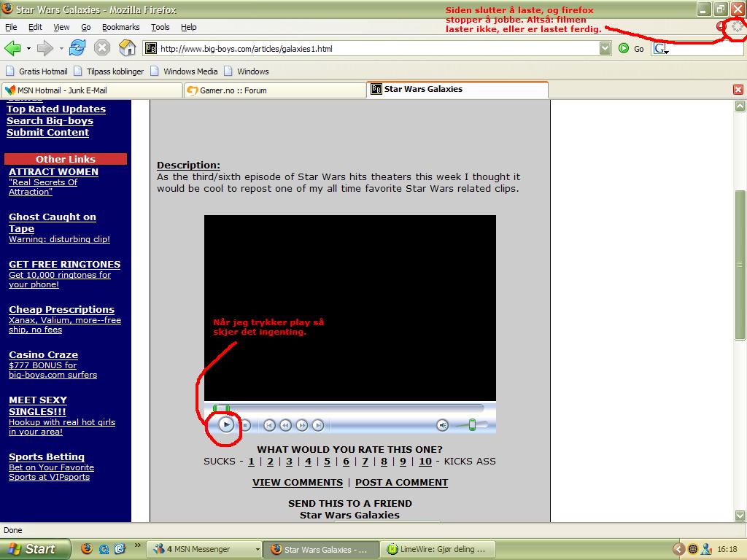
Task: Close the current tab with red X
Action: pos(738,90)
